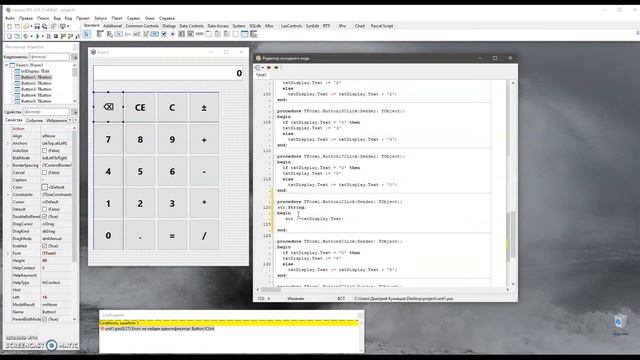
Task: Click the green Run arrow icon
Action: [x=37, y=36]
